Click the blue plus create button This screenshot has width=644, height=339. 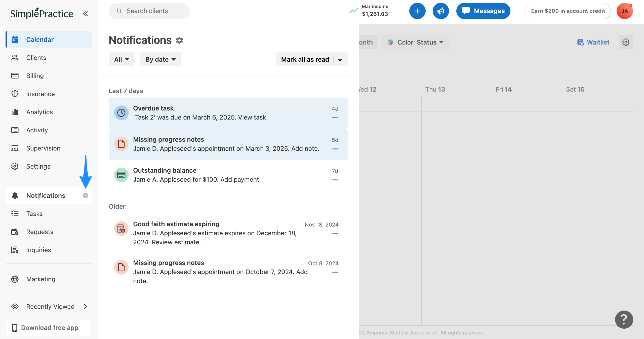pos(417,11)
